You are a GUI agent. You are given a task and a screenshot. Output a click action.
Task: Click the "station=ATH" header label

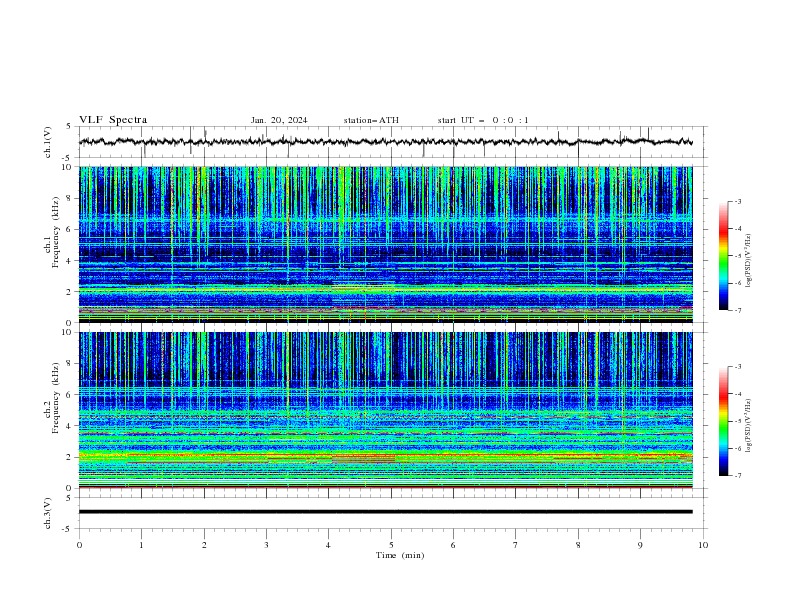pyautogui.click(x=371, y=120)
